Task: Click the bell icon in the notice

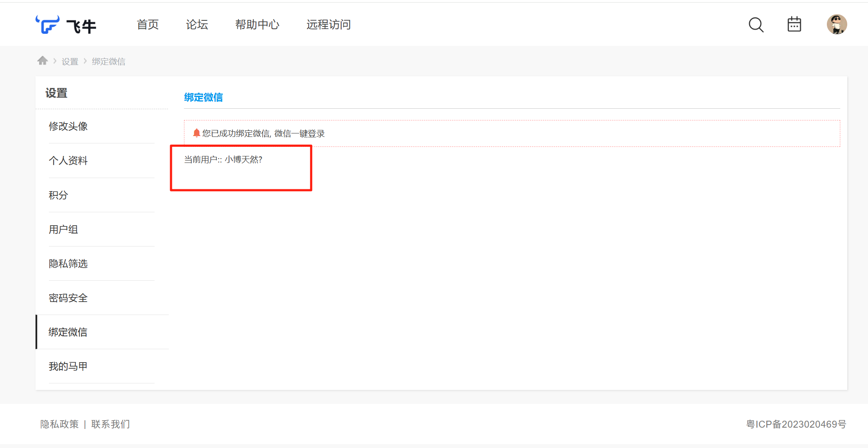Action: pos(197,133)
